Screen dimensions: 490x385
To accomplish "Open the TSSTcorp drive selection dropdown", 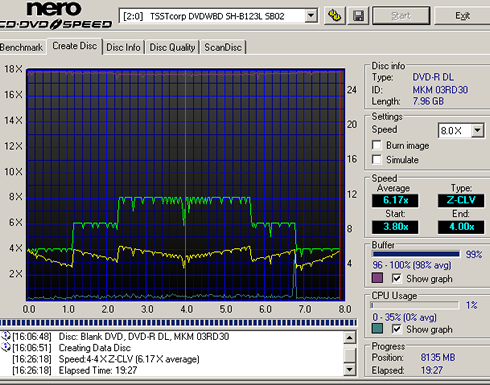I will [311, 16].
